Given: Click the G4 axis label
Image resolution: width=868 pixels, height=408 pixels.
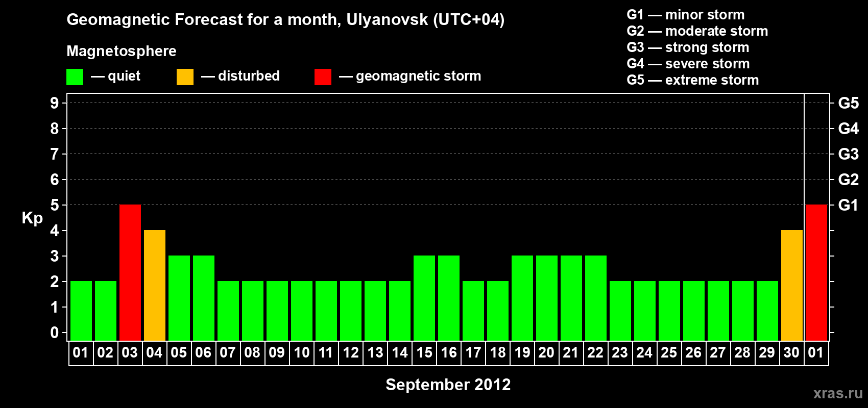Looking at the screenshot, I should coord(848,129).
